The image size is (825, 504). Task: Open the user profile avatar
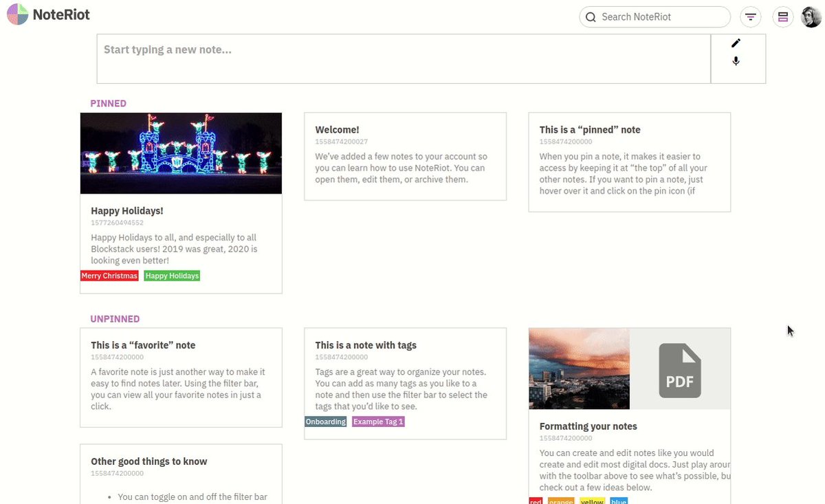click(811, 17)
